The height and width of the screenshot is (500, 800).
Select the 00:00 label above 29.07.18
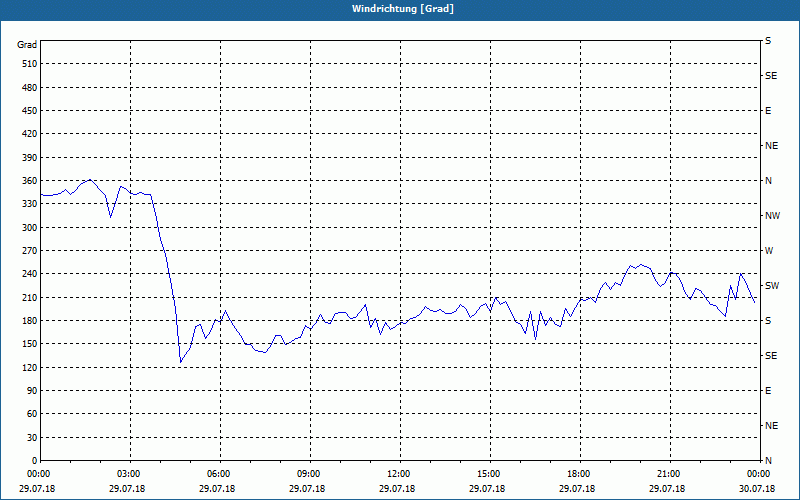tap(40, 473)
